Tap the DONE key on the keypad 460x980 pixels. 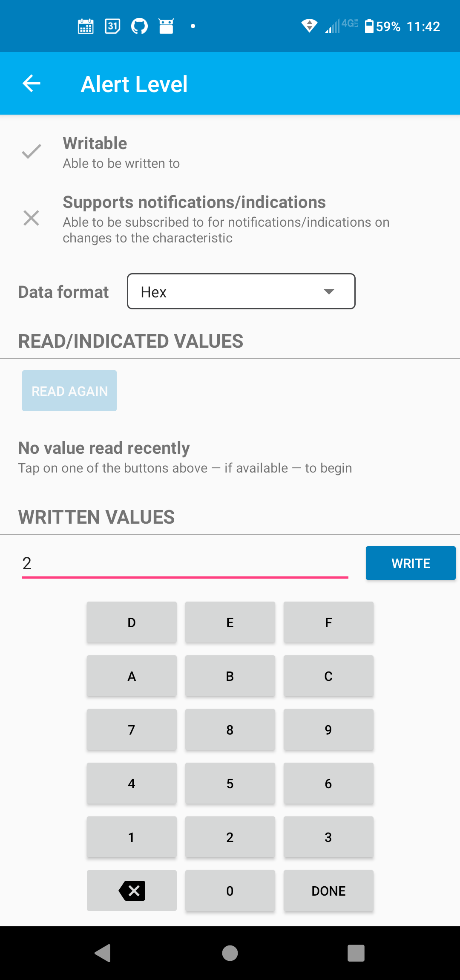328,891
